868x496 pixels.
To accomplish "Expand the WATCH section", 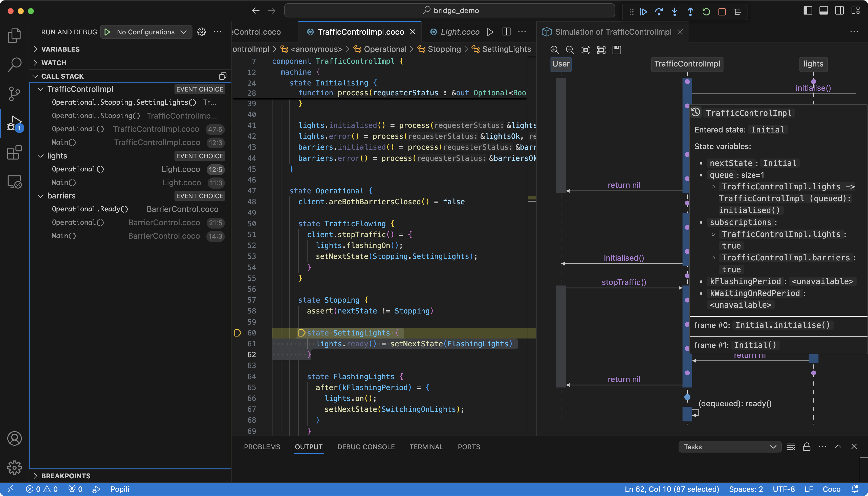I will [130, 63].
